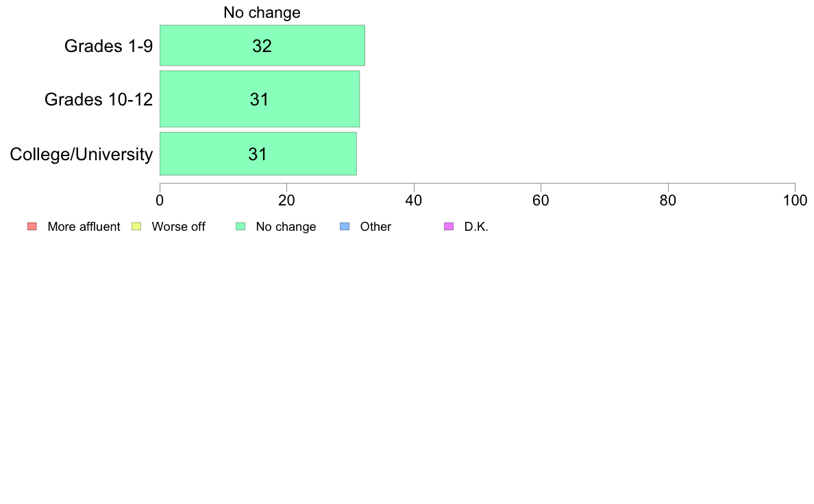Select the Other legend label
Screen dimensions: 814x504
tap(375, 227)
